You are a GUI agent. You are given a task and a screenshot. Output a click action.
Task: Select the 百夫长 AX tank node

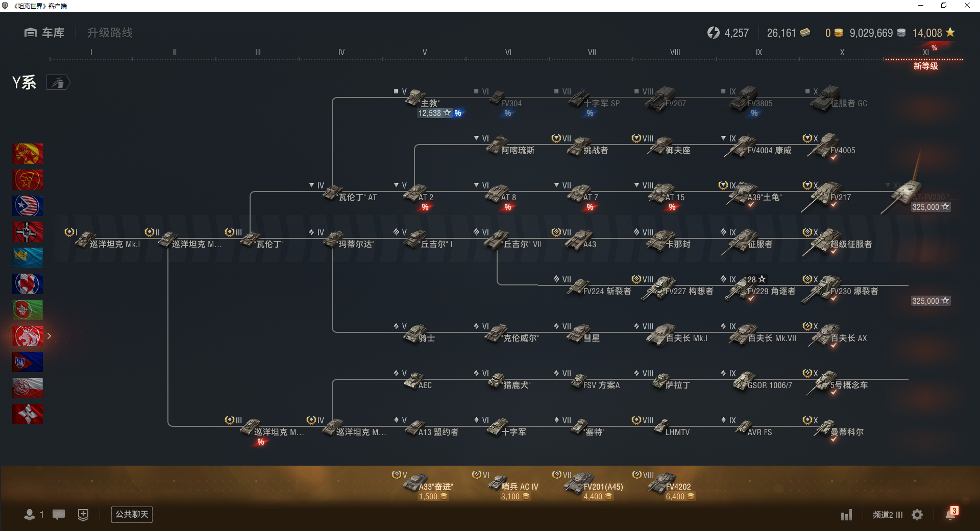835,335
